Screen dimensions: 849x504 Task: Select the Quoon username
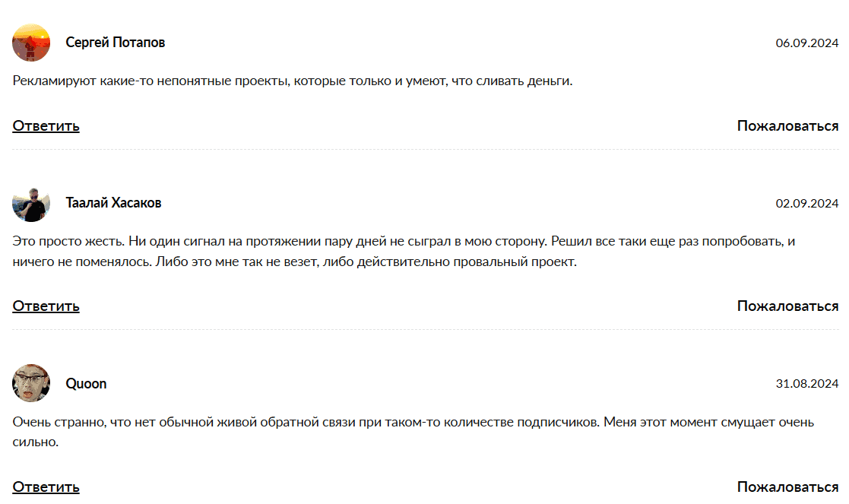86,384
